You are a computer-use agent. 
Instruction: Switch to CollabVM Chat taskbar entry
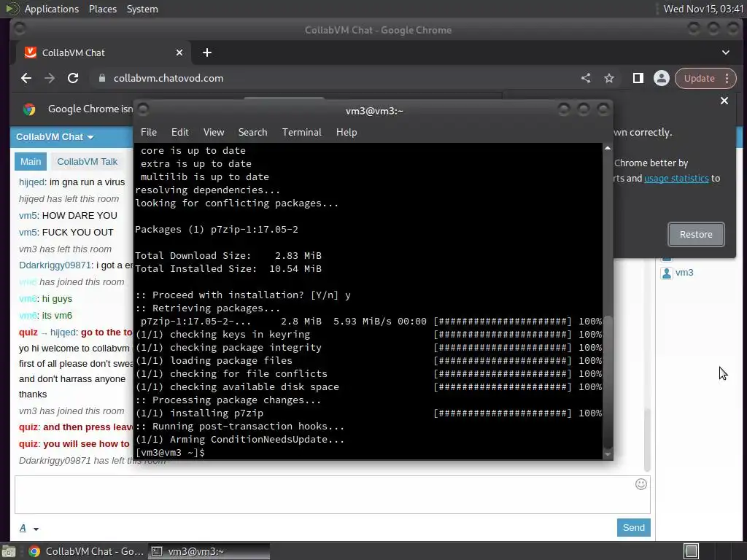coord(86,551)
